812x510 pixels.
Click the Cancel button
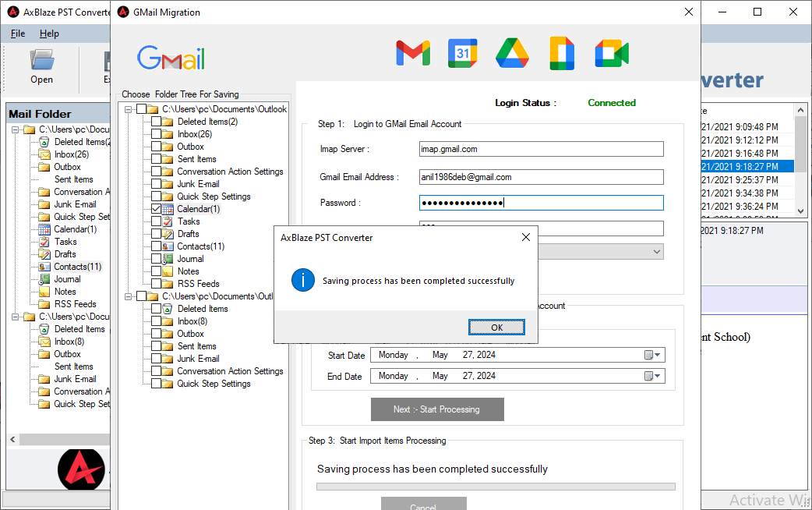(x=424, y=504)
